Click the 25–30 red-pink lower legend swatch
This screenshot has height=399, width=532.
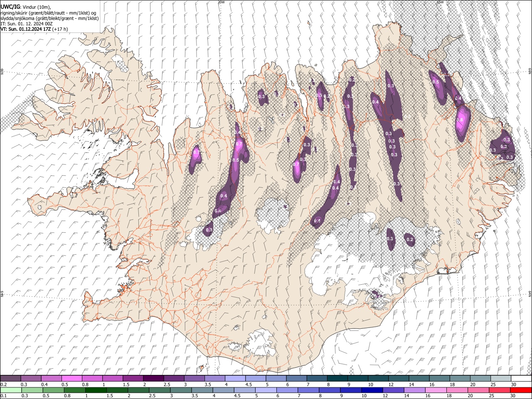[499, 390]
